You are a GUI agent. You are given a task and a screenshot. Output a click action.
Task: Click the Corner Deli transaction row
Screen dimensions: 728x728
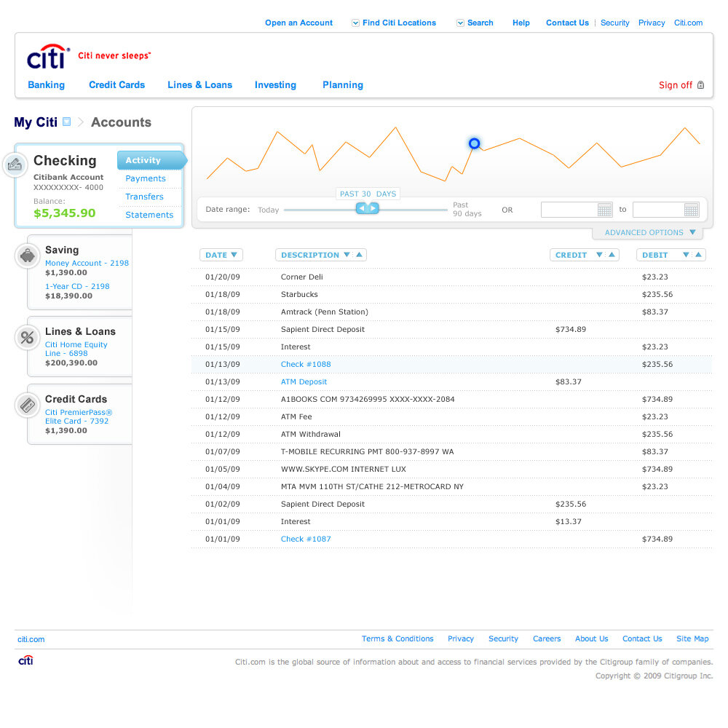point(451,277)
